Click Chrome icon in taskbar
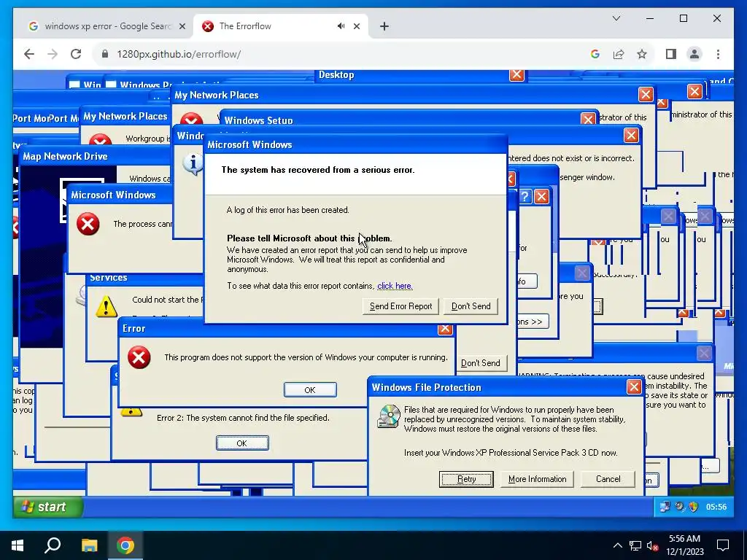 (x=125, y=545)
